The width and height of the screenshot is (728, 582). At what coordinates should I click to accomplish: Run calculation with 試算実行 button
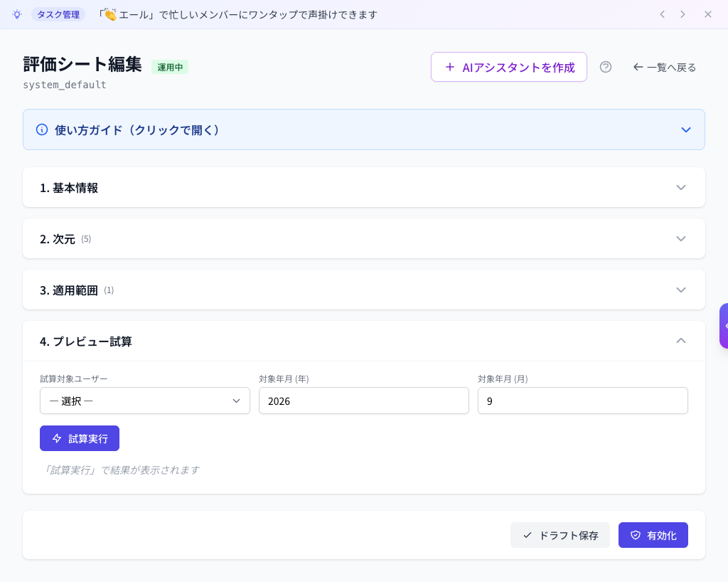(x=80, y=438)
